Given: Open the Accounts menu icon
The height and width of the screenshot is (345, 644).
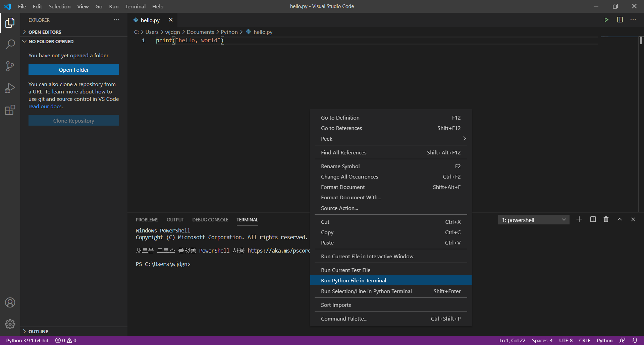Looking at the screenshot, I should pyautogui.click(x=10, y=302).
